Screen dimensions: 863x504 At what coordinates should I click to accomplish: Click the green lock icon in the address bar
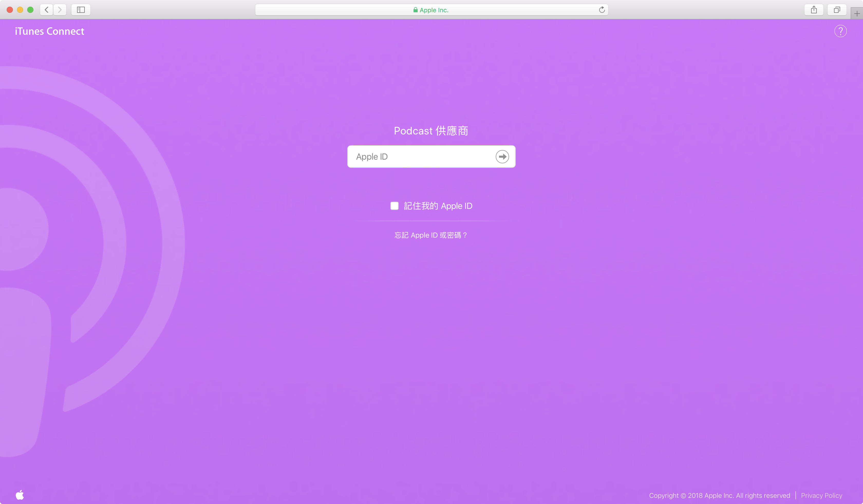(x=415, y=10)
